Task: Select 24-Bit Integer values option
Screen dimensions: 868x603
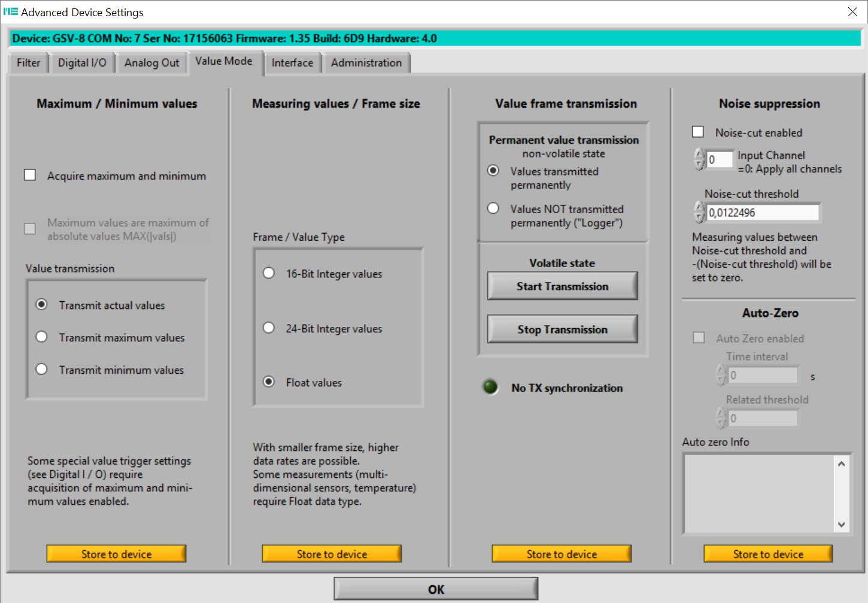Action: 269,328
